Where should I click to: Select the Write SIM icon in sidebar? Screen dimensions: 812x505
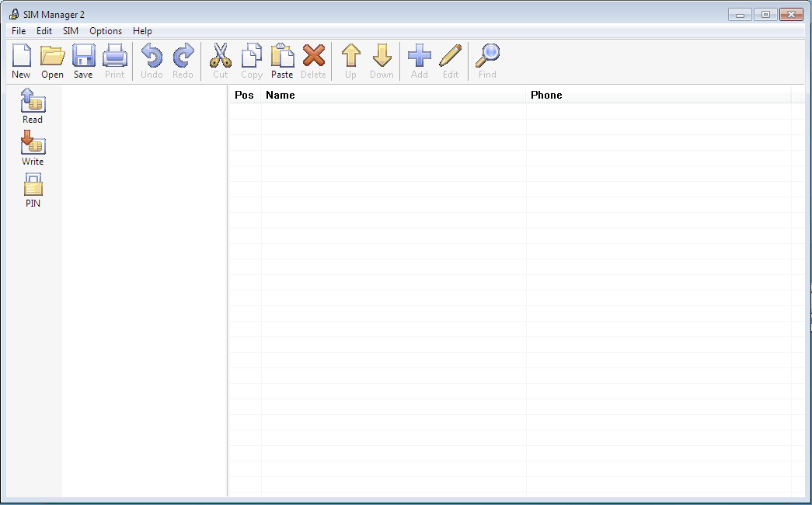(x=32, y=145)
